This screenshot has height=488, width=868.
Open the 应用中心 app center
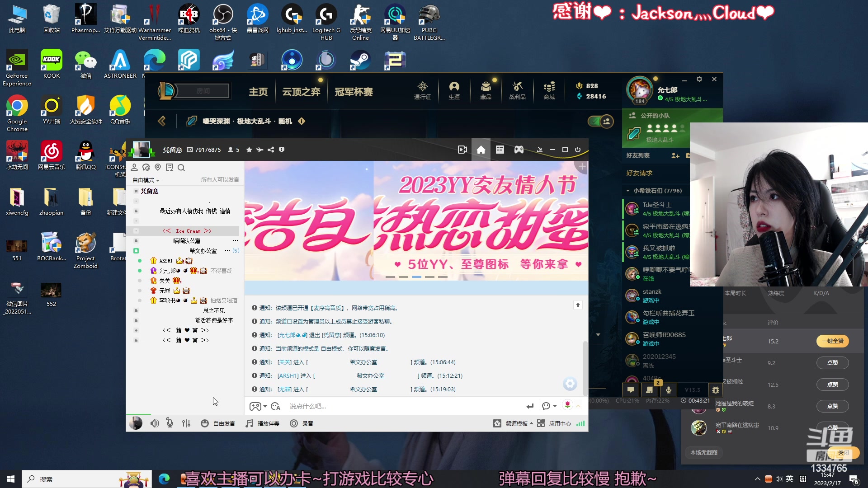coord(560,424)
